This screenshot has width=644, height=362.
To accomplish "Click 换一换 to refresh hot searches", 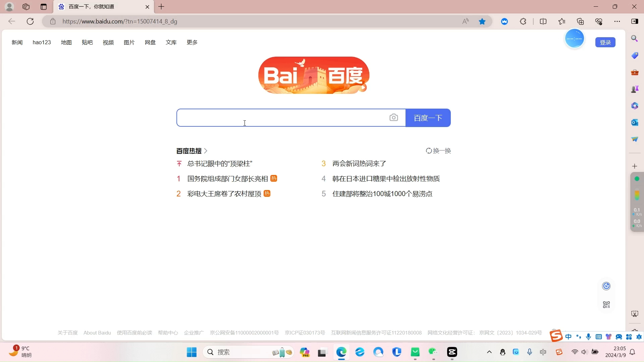I will 438,151.
